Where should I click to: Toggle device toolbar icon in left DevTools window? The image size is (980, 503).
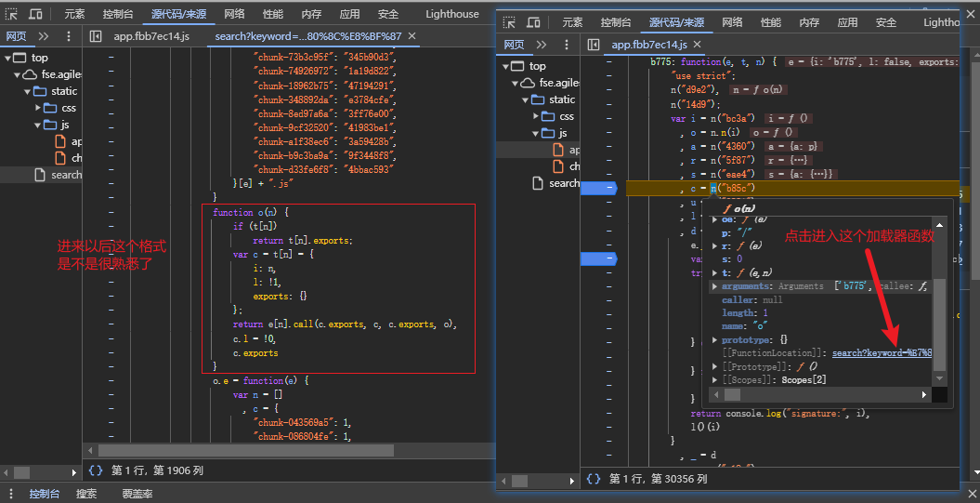click(x=35, y=14)
